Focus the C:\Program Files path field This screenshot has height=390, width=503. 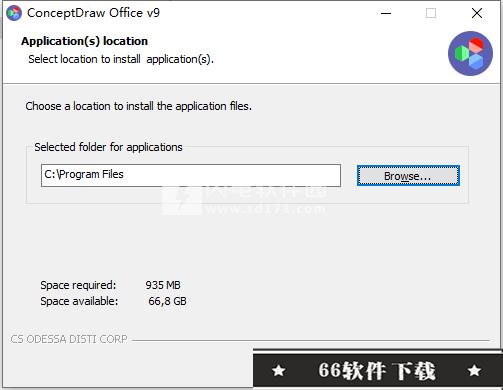coord(191,175)
